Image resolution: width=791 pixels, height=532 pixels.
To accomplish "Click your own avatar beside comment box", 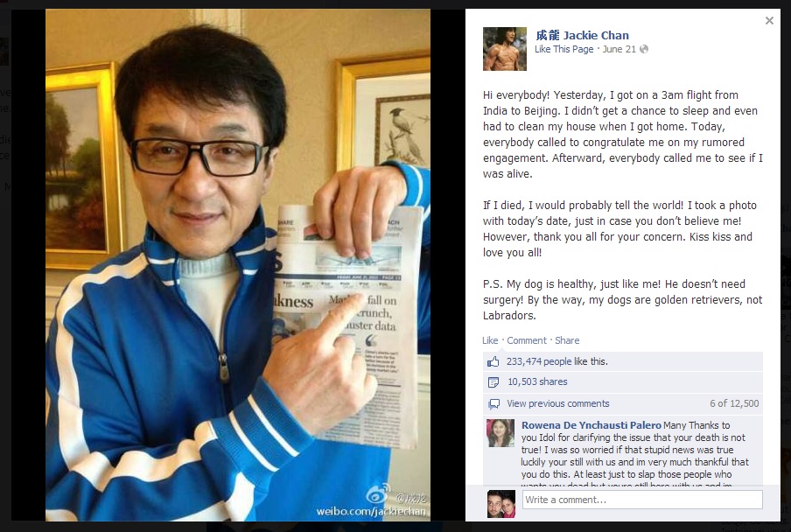I will coord(501,504).
